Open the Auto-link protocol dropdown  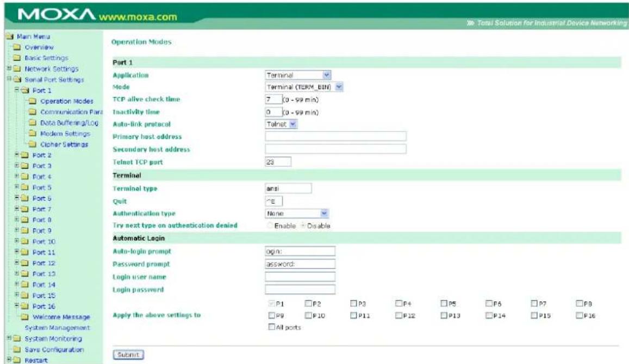pyautogui.click(x=281, y=124)
